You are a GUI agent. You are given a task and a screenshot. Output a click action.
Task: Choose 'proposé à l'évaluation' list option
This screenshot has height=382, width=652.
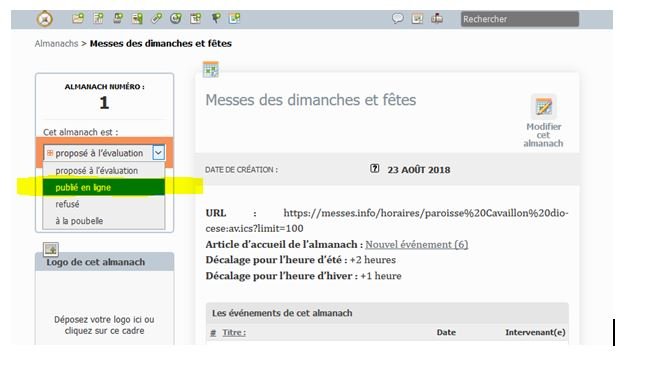click(104, 170)
